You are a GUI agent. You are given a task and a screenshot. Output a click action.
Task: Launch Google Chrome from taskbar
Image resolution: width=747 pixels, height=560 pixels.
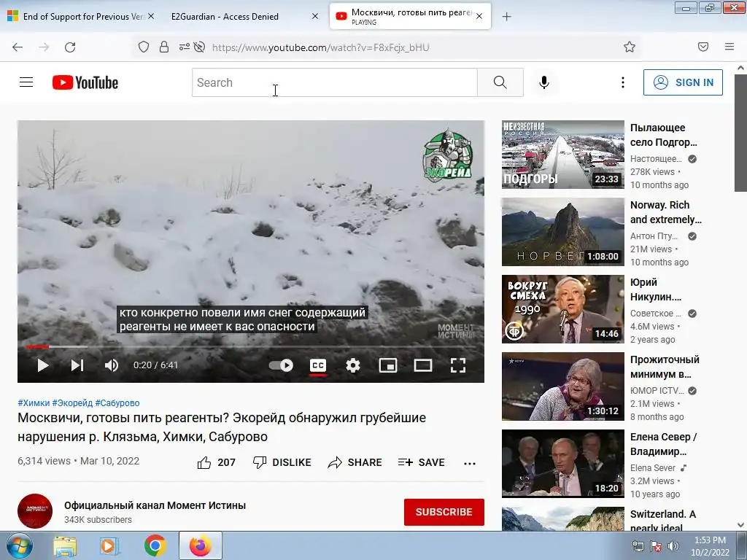[155, 545]
